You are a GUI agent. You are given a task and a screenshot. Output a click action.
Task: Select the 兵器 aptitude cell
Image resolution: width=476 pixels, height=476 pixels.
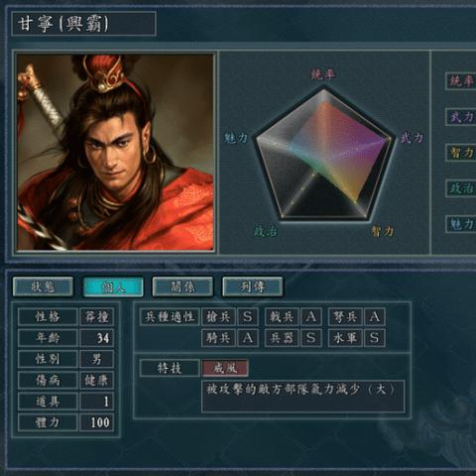pos(294,338)
